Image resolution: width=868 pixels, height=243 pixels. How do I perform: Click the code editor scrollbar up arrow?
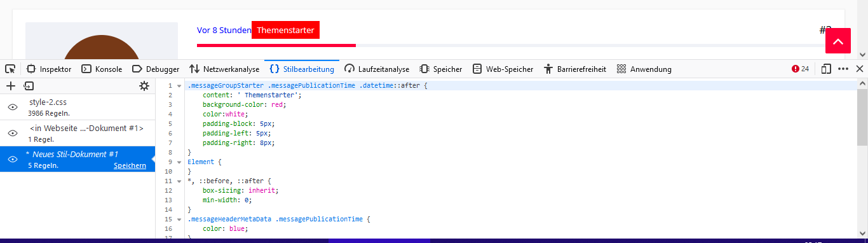pos(862,83)
